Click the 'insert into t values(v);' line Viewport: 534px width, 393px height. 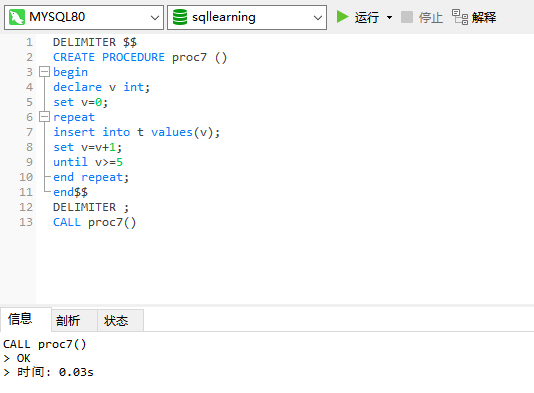pos(137,132)
